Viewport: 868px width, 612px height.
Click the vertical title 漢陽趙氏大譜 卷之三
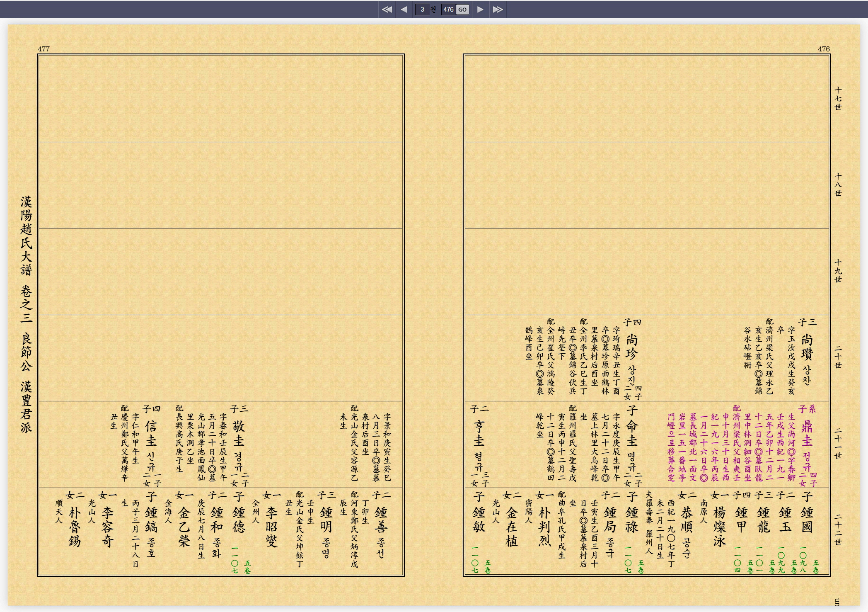tap(26, 259)
